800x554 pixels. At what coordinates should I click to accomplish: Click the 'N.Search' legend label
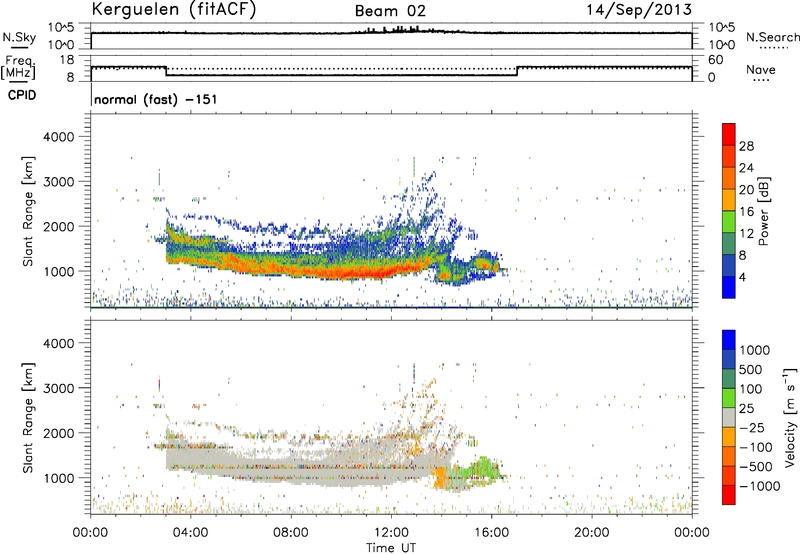[772, 37]
